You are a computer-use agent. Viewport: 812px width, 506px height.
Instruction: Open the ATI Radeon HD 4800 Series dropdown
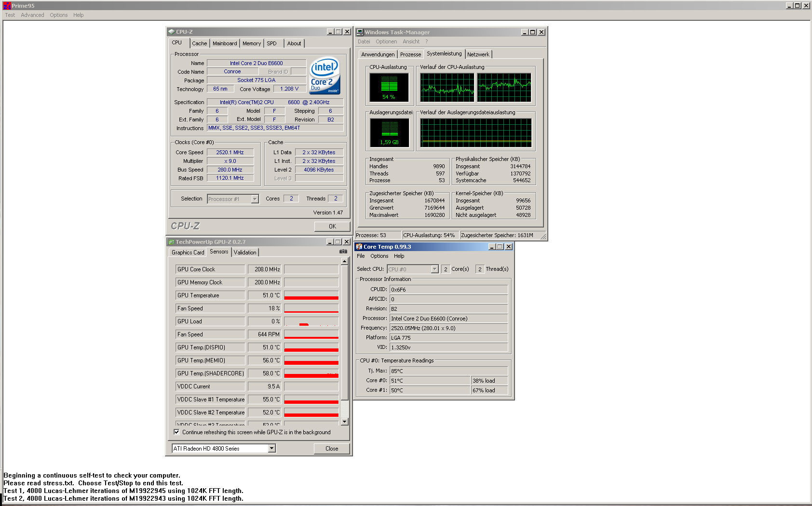click(272, 449)
